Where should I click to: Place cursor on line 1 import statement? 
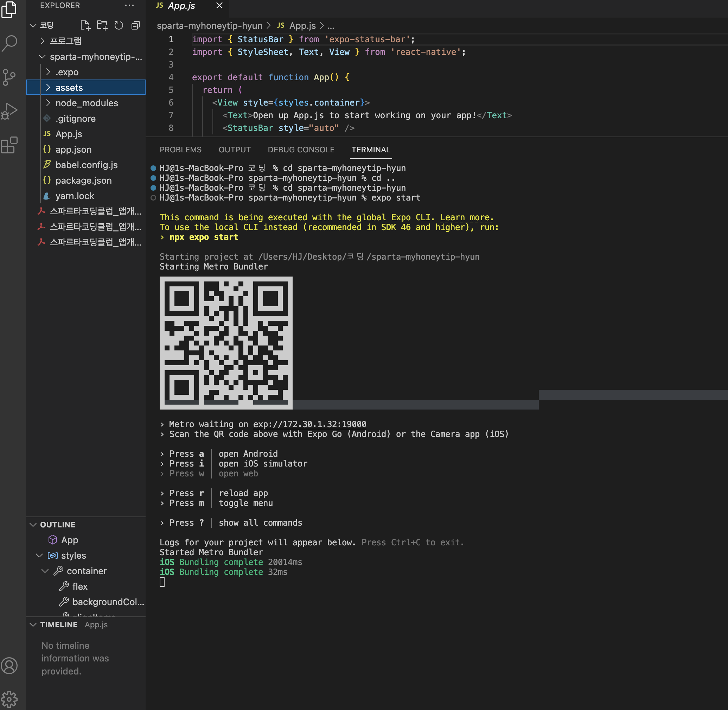tap(303, 39)
